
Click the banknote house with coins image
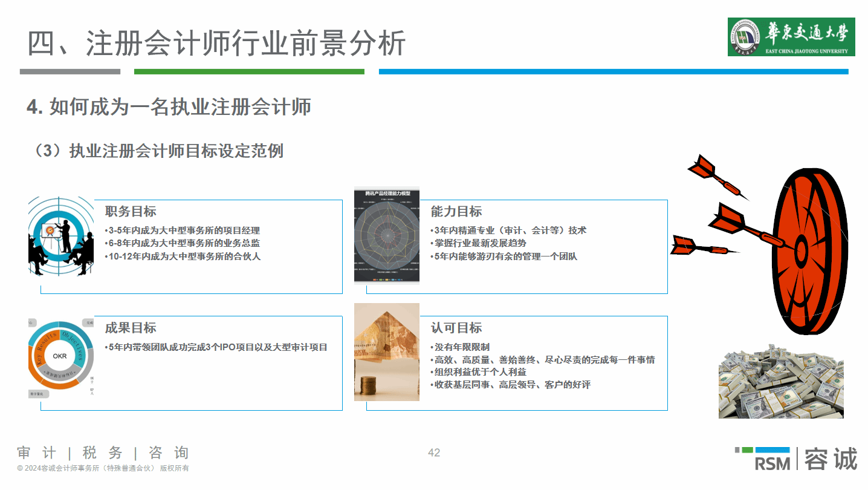click(387, 351)
